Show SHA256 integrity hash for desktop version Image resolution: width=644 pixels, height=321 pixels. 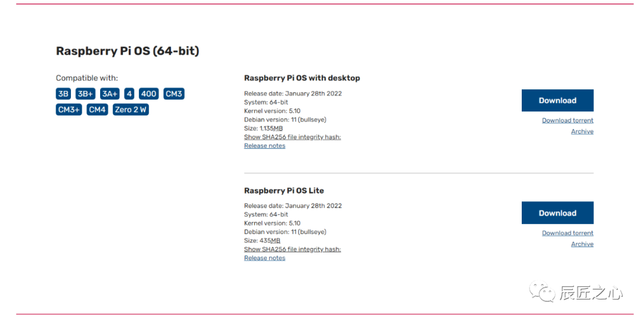click(x=292, y=137)
